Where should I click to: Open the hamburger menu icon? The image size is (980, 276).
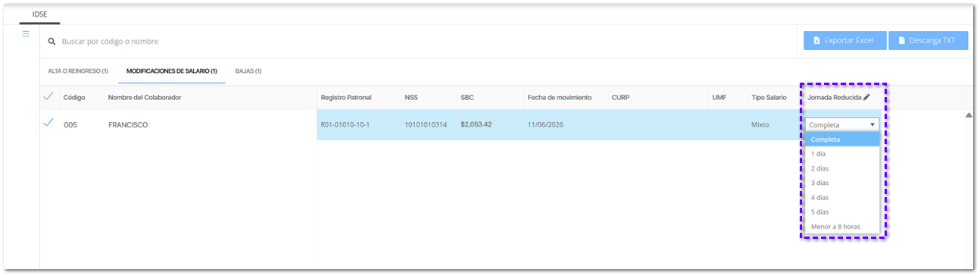(25, 34)
